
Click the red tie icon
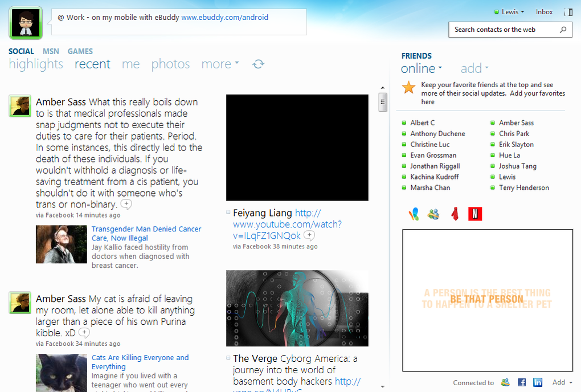pyautogui.click(x=455, y=214)
